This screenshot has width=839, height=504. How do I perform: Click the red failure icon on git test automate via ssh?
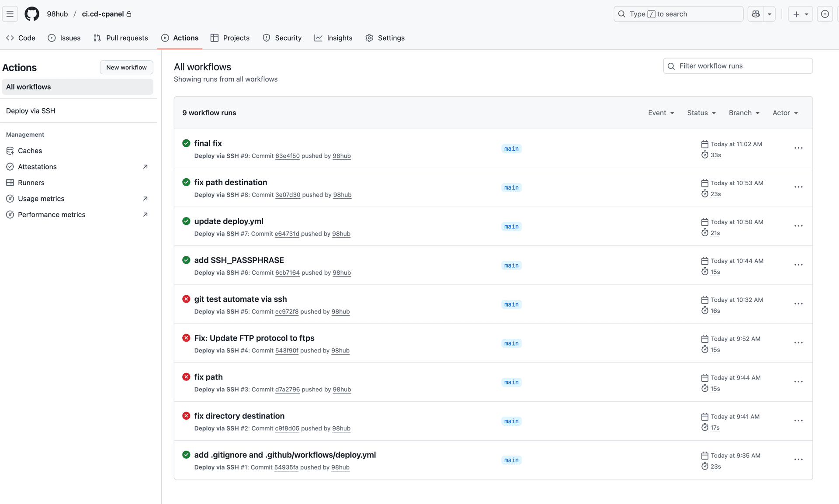coord(186,299)
